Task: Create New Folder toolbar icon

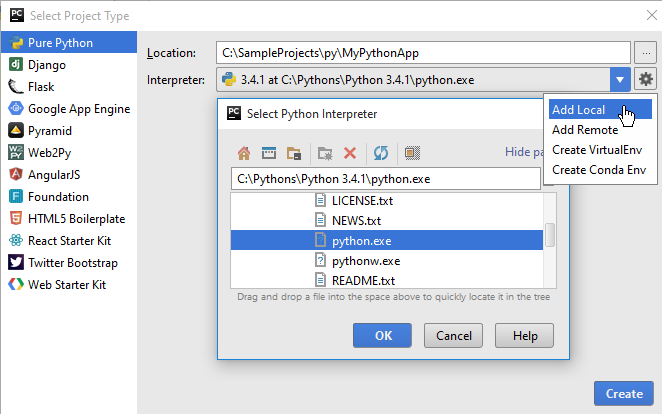Action: coord(325,153)
